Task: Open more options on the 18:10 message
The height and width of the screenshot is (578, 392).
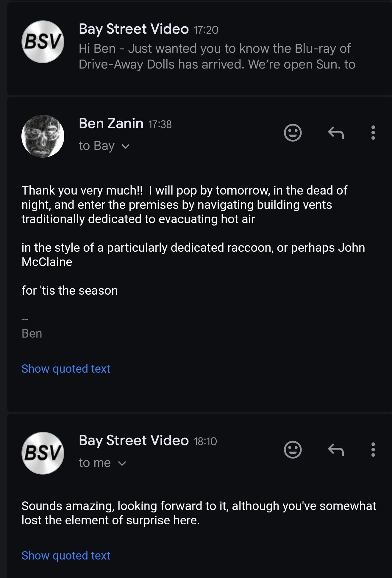Action: click(x=373, y=450)
